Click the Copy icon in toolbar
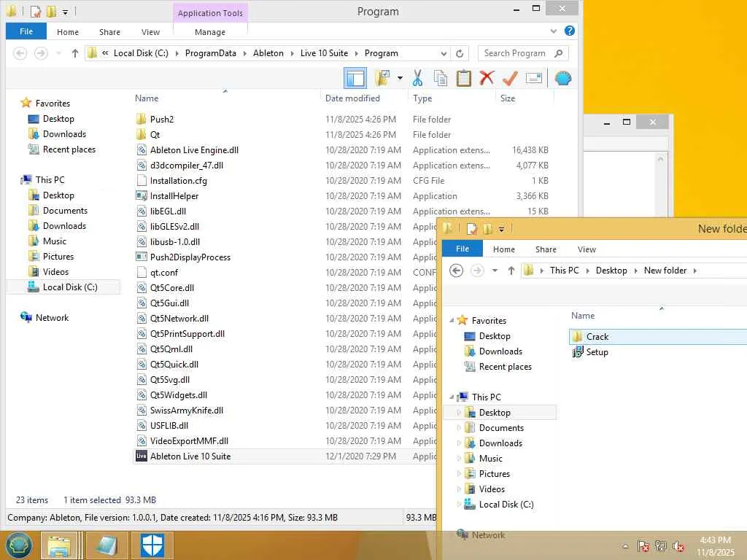The image size is (747, 560). tap(440, 78)
